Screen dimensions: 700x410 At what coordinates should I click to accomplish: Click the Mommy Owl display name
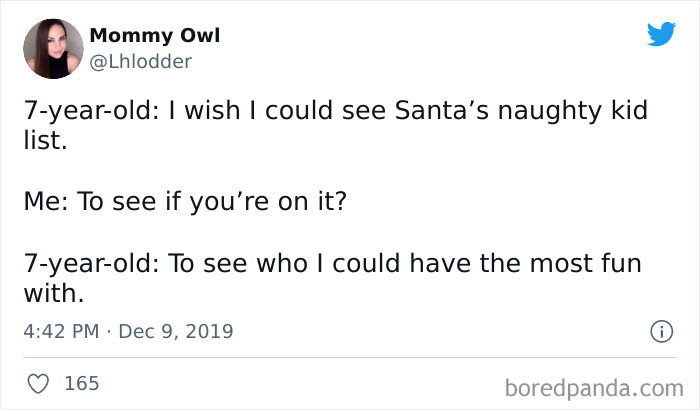point(154,36)
